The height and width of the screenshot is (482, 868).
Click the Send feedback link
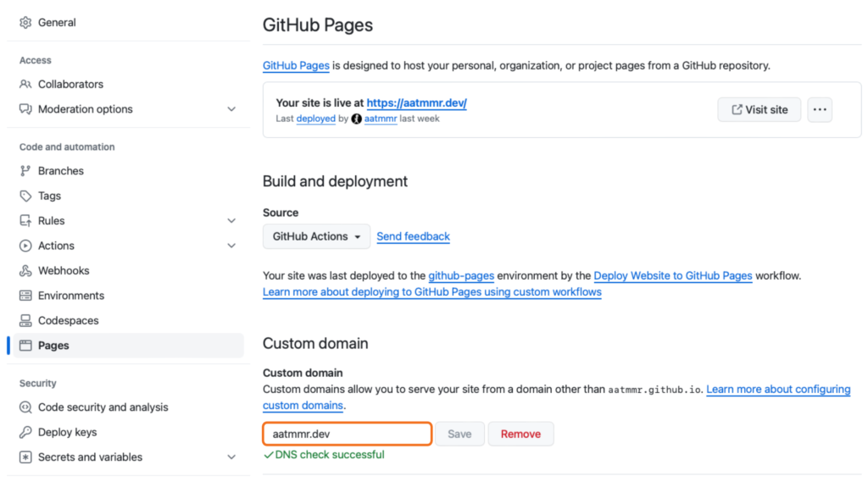click(413, 236)
